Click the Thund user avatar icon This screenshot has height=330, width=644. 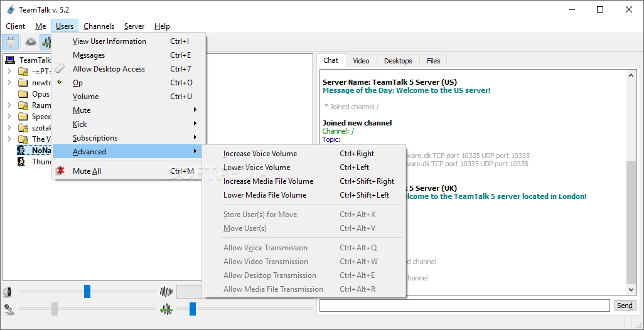pos(22,162)
